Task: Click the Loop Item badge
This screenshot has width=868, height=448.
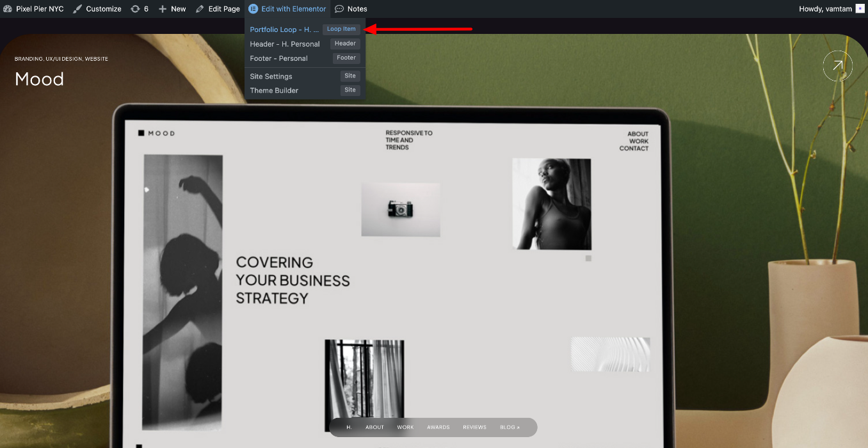Action: [341, 29]
